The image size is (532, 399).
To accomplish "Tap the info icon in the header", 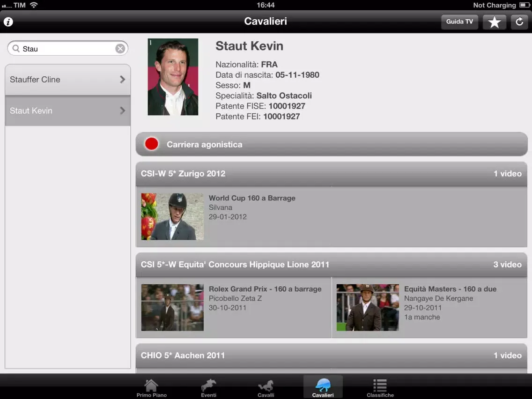I will (x=8, y=22).
